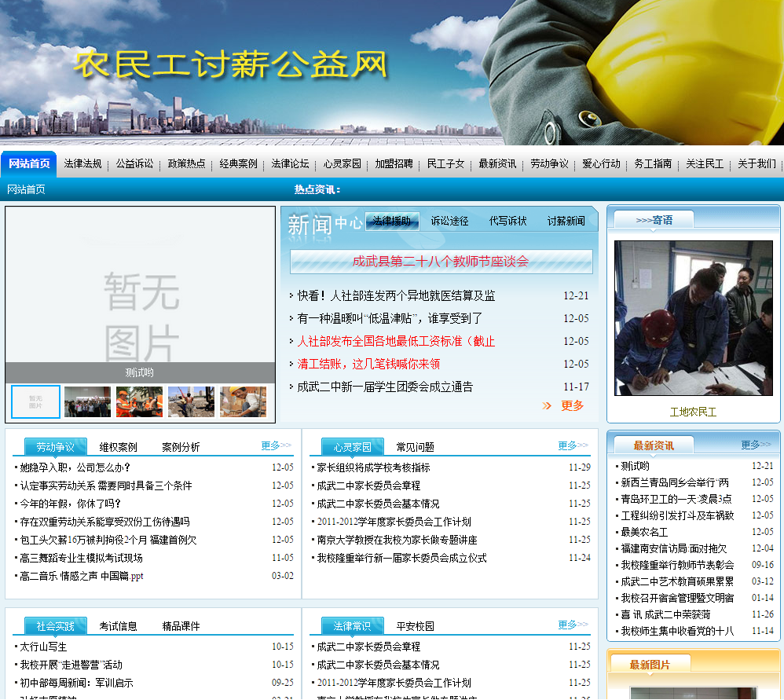Visit 法律论坛 from the nav bar

click(290, 163)
